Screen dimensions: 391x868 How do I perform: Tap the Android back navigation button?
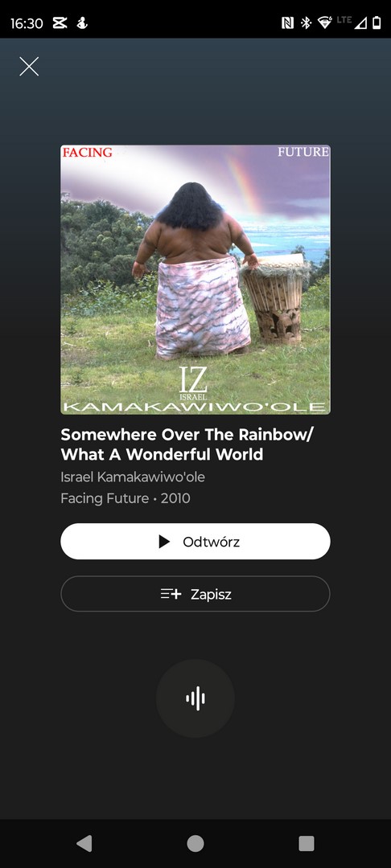tap(84, 844)
